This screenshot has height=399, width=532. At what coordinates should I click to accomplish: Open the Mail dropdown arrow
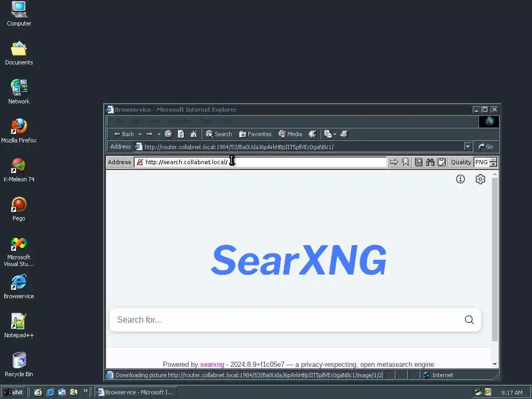[x=335, y=135]
